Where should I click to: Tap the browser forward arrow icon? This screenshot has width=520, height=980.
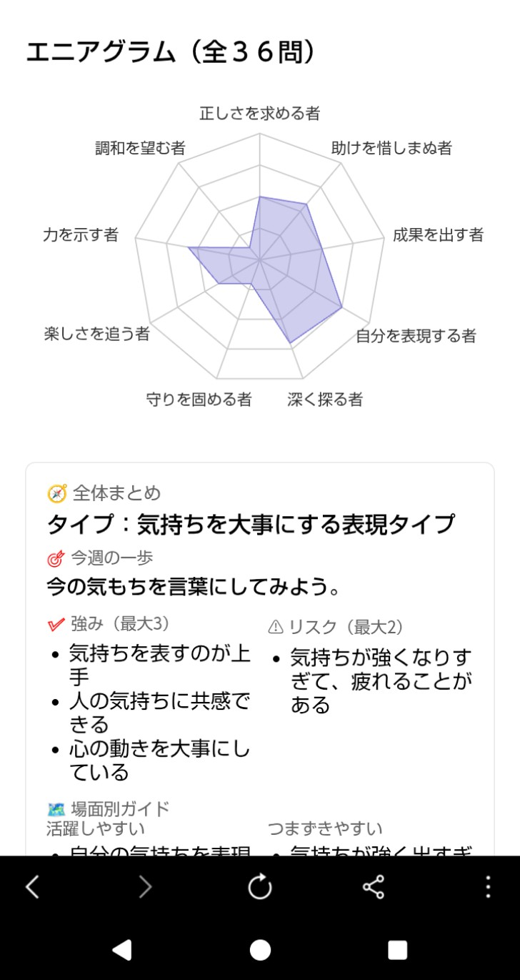pyautogui.click(x=146, y=887)
